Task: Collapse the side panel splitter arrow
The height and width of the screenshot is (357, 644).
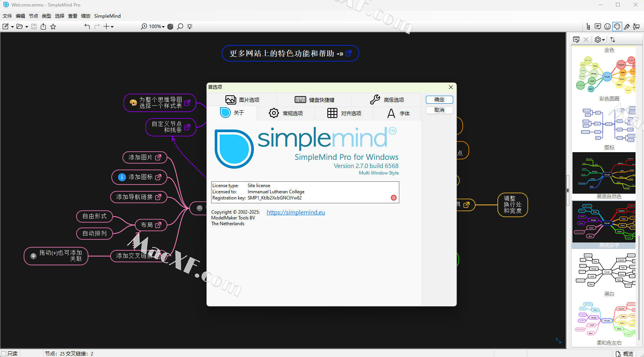Action: 568,190
